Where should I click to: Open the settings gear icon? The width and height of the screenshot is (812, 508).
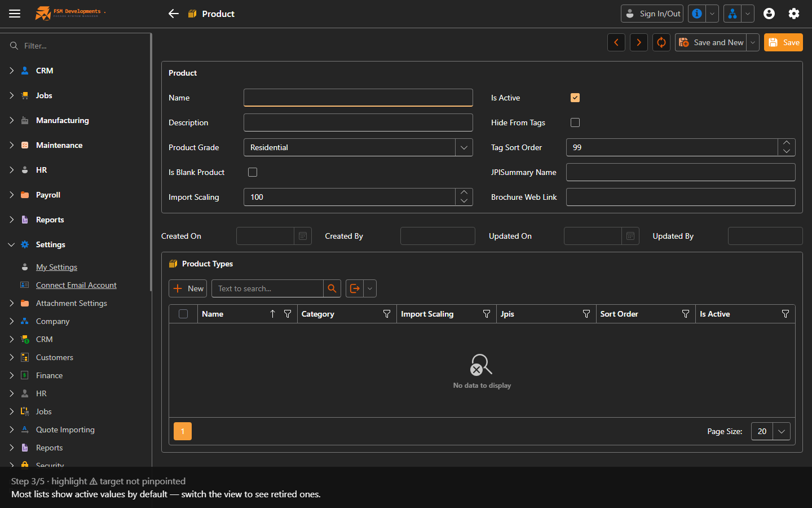point(794,14)
